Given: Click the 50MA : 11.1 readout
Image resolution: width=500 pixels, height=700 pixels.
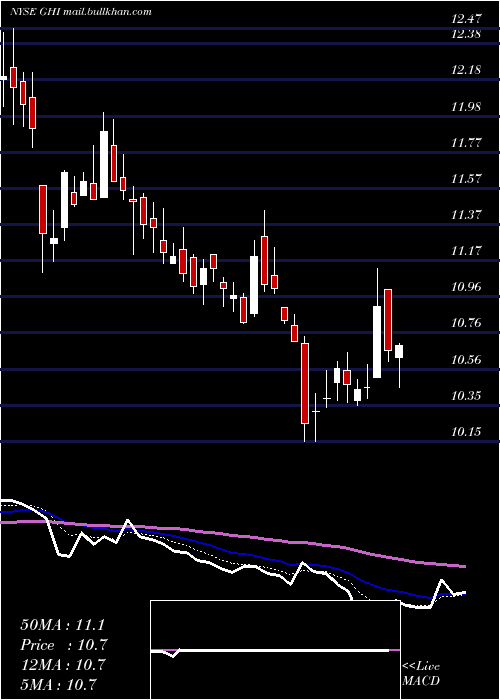Looking at the screenshot, I should 63,625.
